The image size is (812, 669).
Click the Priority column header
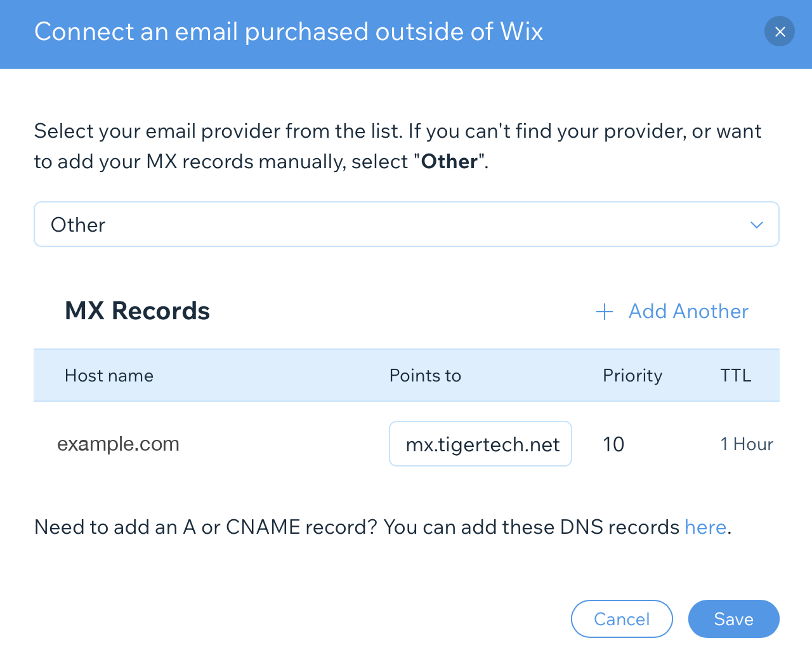632,375
